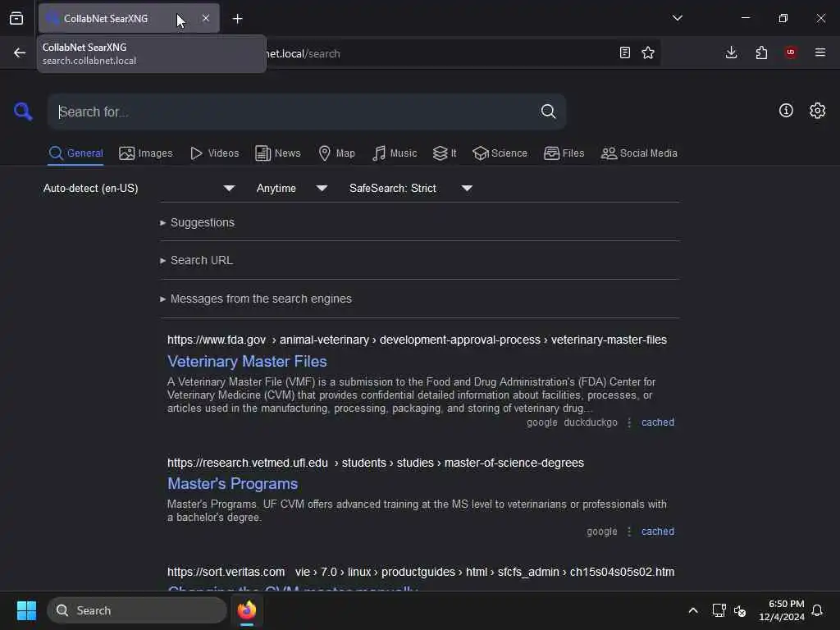840x630 pixels.
Task: Click the 'duckduckgo' engine label
Action: pyautogui.click(x=591, y=422)
